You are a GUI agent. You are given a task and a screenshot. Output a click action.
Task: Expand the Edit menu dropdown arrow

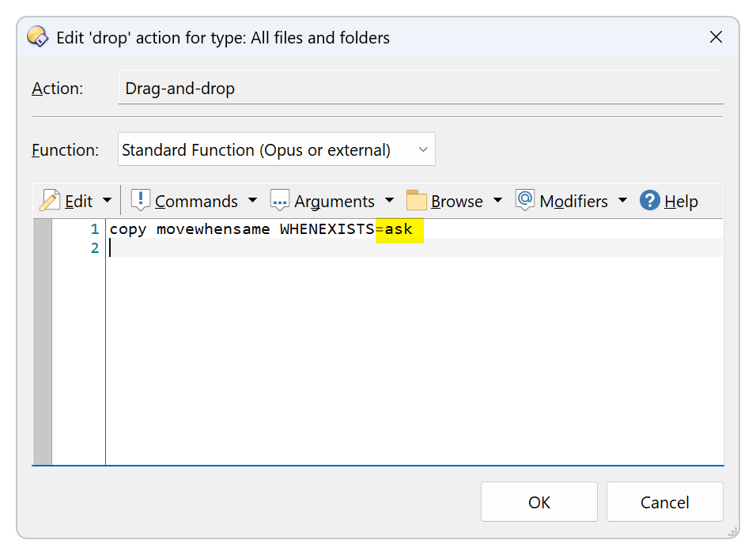tap(108, 201)
